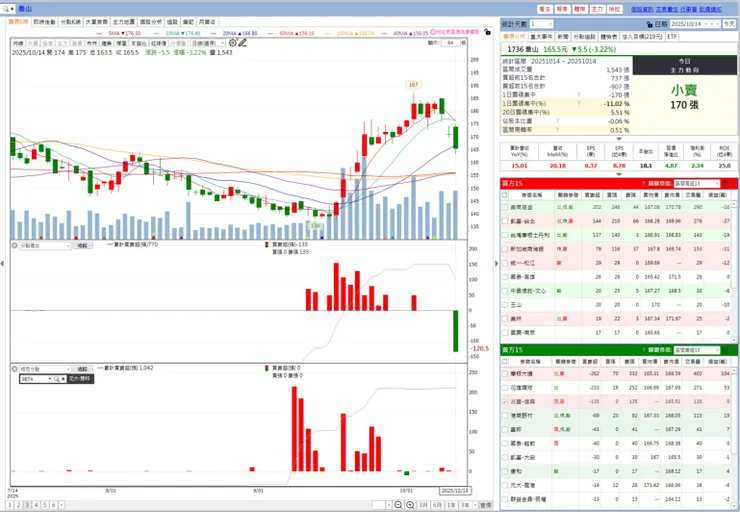Click the 顯示 count input field showing 64
The width and height of the screenshot is (740, 512).
point(451,43)
